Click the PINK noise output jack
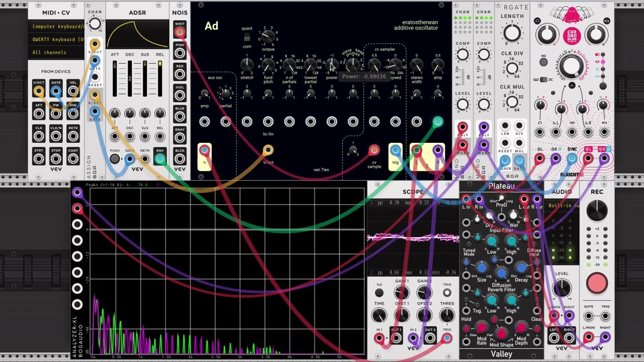The image size is (644, 362). point(180,53)
